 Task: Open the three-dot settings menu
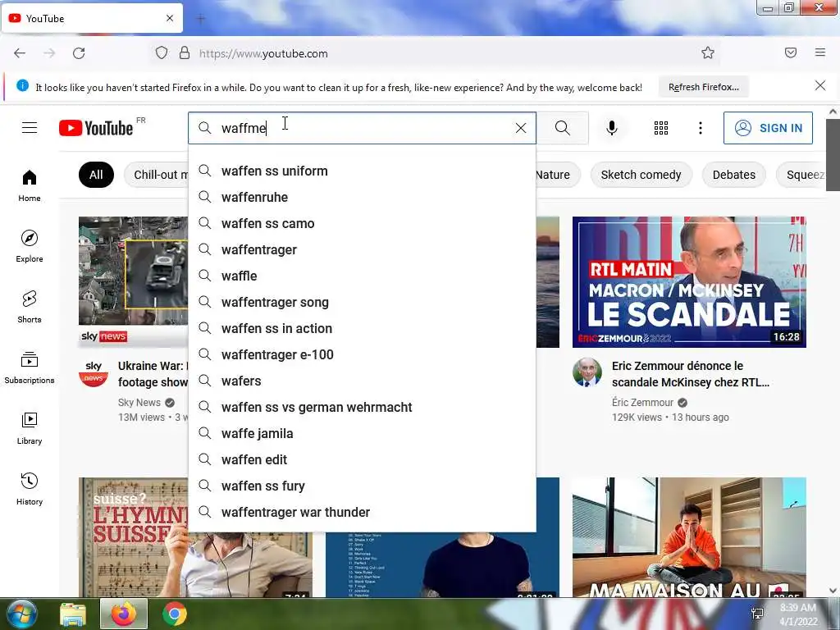pos(701,128)
